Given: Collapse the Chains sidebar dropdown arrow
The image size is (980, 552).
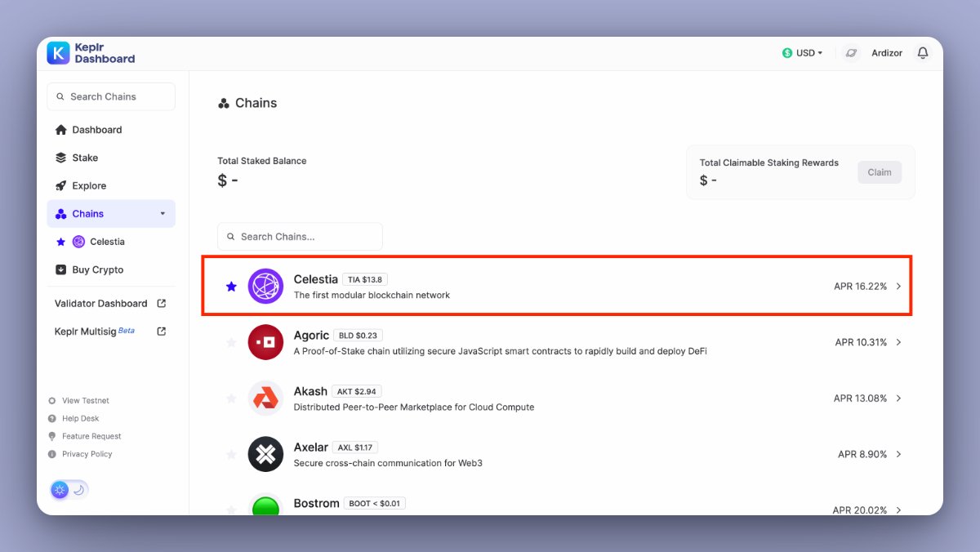Looking at the screenshot, I should pyautogui.click(x=163, y=214).
